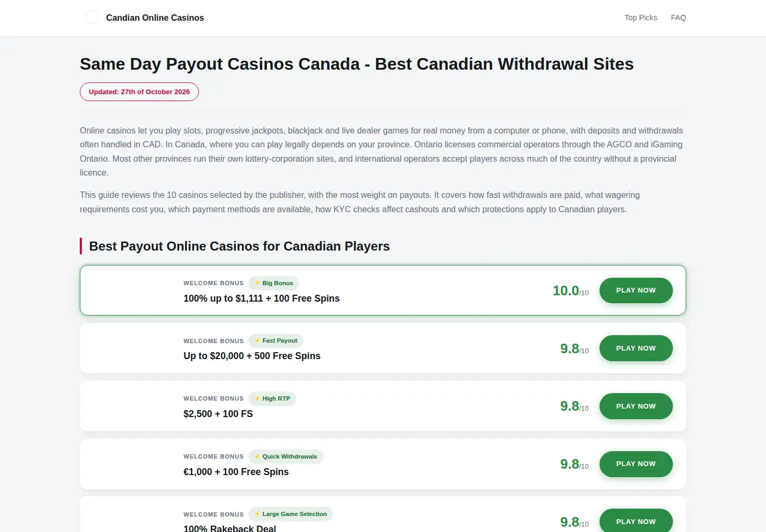Screen dimensions: 766x532
Task: Click the lightning icon in Fast Payout badge
Action: [x=257, y=340]
